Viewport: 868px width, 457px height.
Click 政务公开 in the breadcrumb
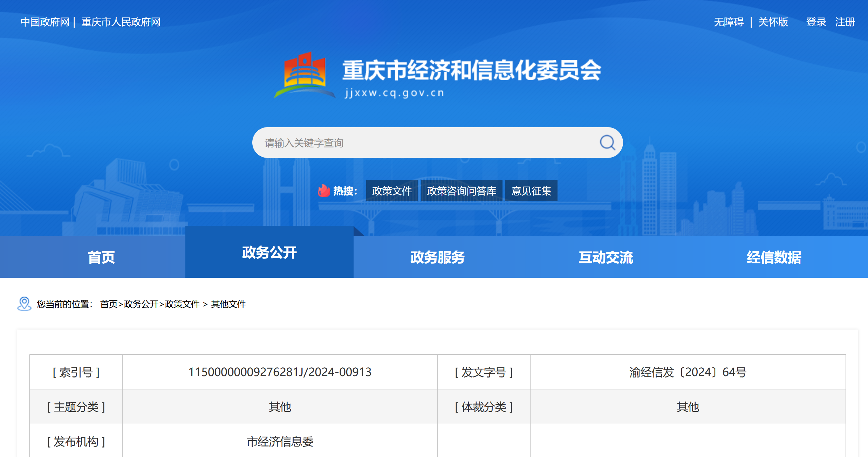[141, 304]
